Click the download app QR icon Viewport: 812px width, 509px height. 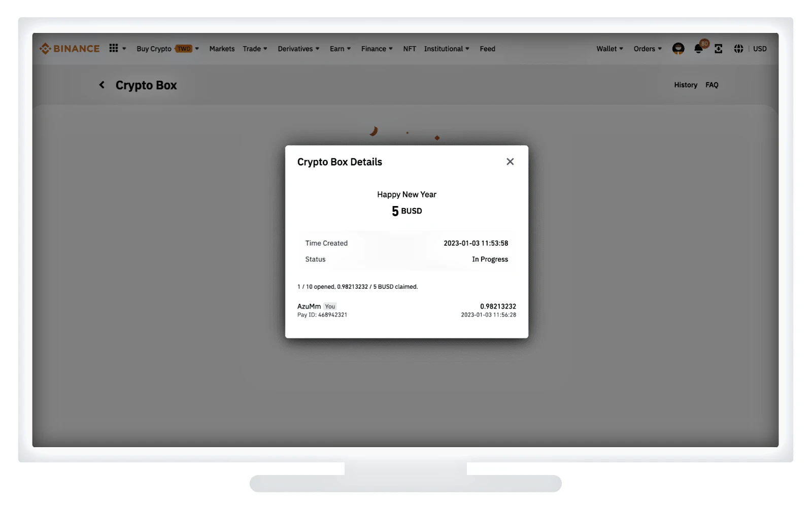718,49
